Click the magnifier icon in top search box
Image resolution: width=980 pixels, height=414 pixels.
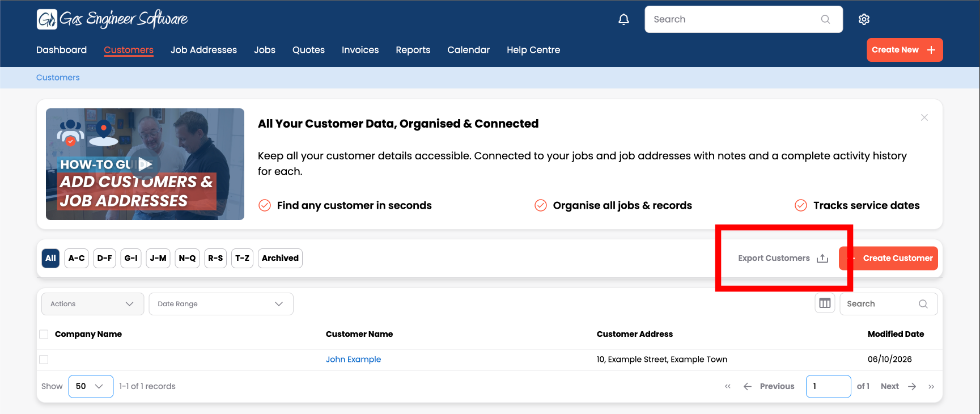(x=825, y=19)
